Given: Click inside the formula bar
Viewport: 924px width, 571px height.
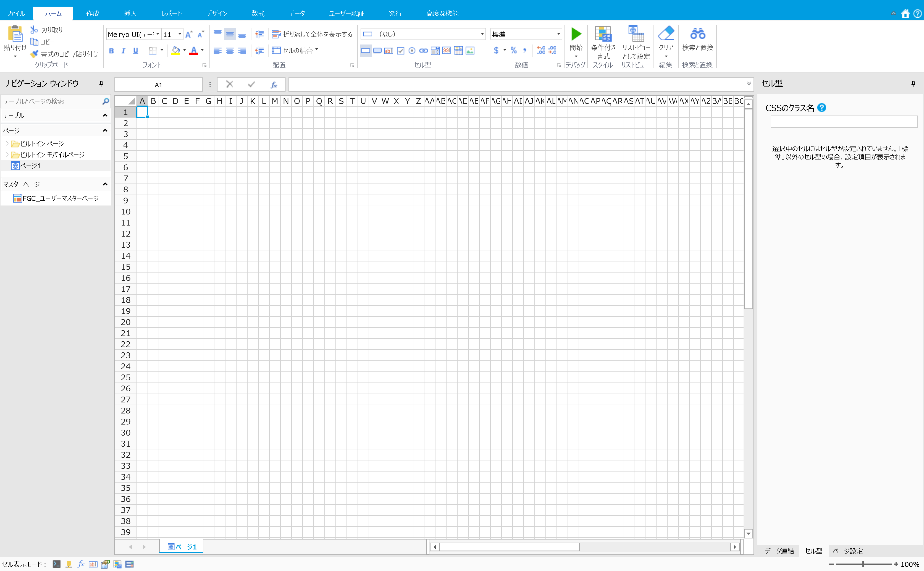Looking at the screenshot, I should point(491,84).
